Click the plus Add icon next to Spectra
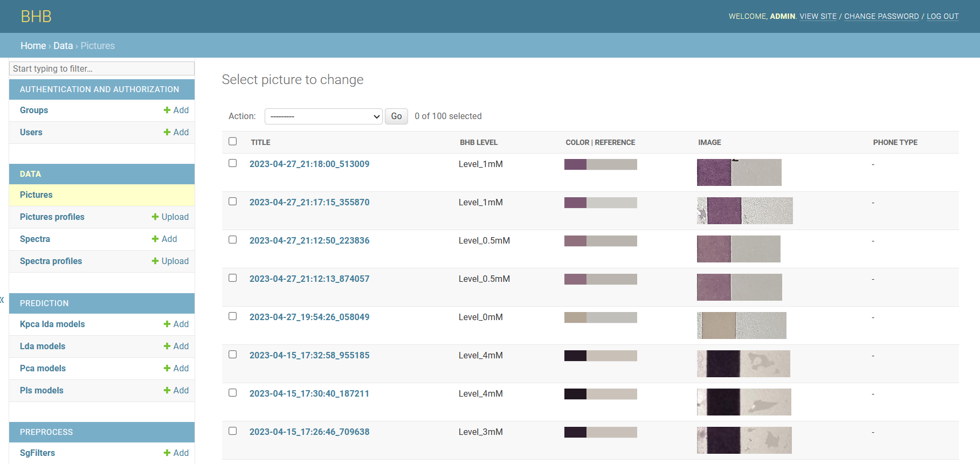Screen dimensions: 980x464 [155, 239]
